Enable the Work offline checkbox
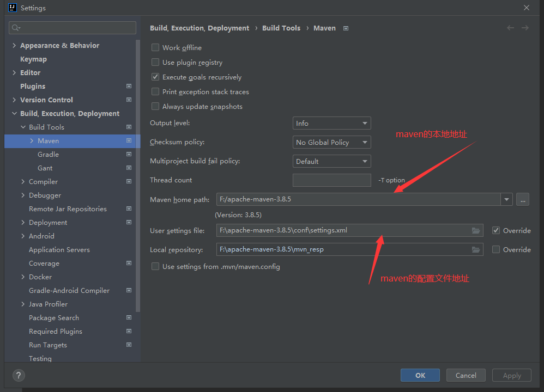The image size is (544, 392). [x=155, y=48]
